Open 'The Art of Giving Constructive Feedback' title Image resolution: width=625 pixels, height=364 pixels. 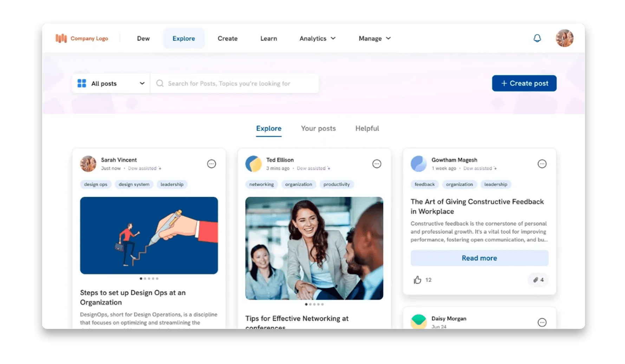pos(477,206)
